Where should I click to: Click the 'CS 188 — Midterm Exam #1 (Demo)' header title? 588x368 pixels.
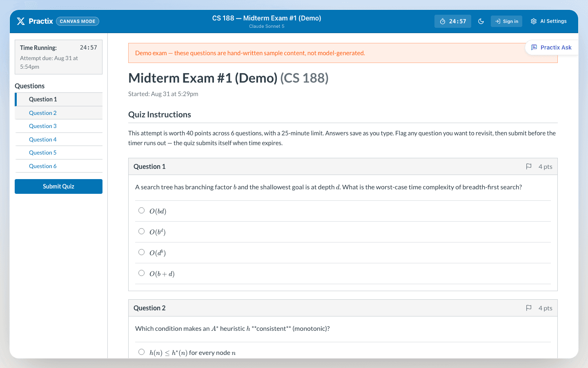click(267, 18)
